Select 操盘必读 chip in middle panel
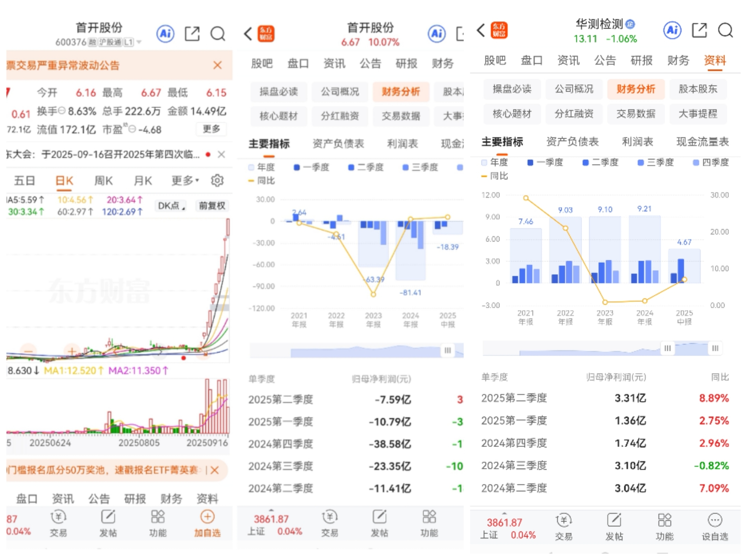747x560 pixels. pyautogui.click(x=279, y=92)
